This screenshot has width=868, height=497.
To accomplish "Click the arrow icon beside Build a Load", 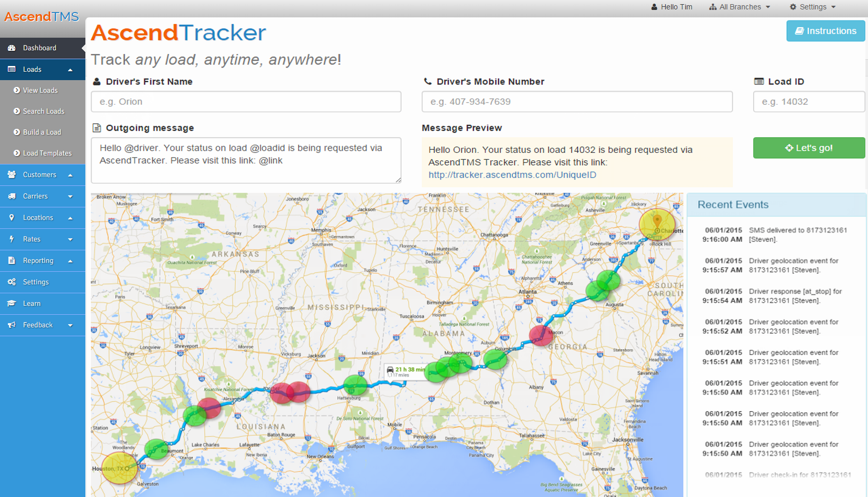I will pyautogui.click(x=17, y=132).
